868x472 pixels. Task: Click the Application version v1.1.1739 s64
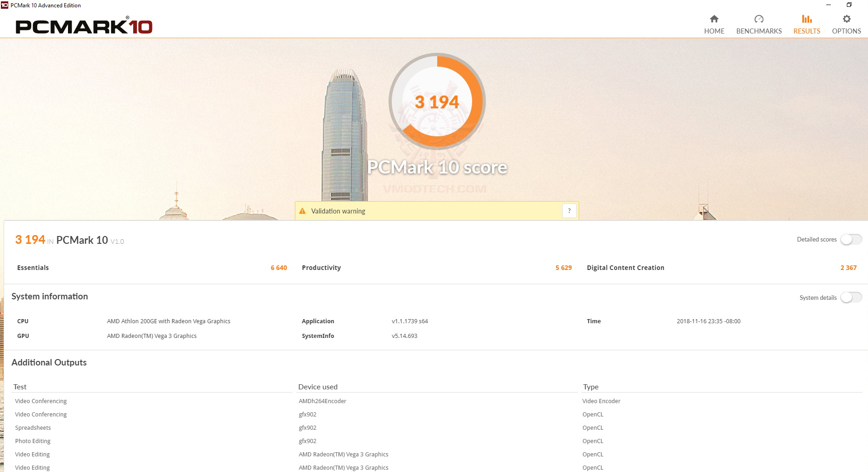point(410,321)
